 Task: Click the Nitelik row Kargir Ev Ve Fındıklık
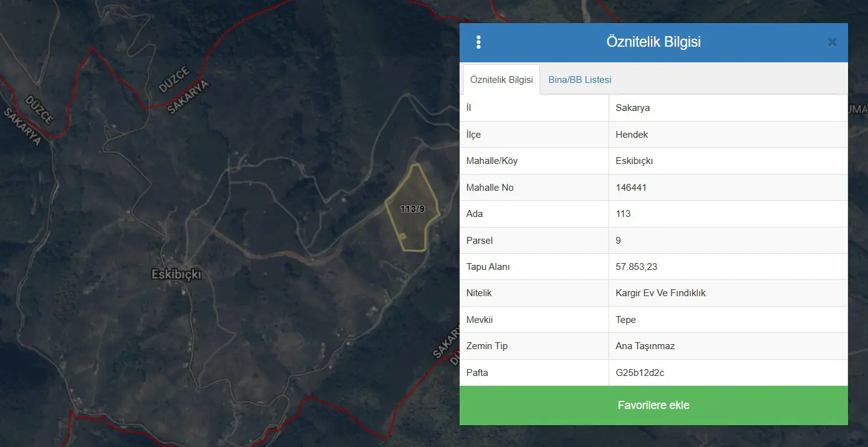click(x=653, y=293)
